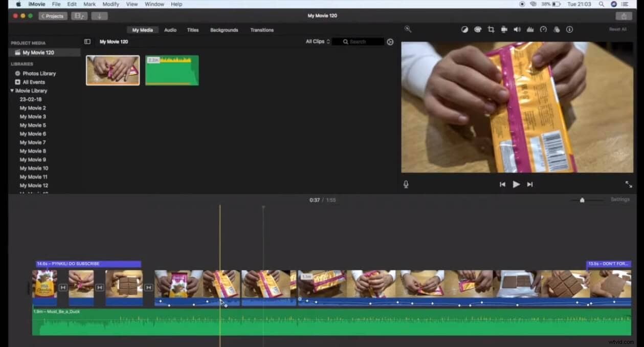Open the Clip Filter and Effects panel
This screenshot has width=644, height=347.
click(557, 29)
